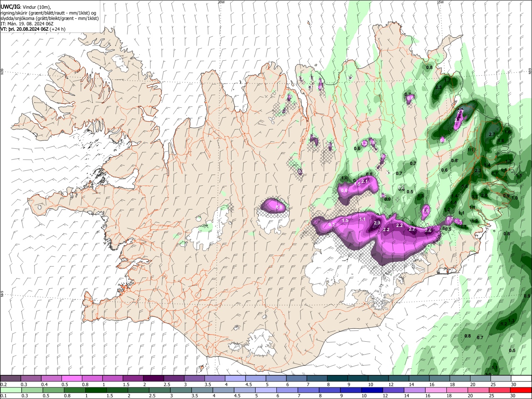Viewport: 532px width, 399px height.
Task: Click the deep blue 10 swatch in the rain legend
Action: click(x=372, y=390)
